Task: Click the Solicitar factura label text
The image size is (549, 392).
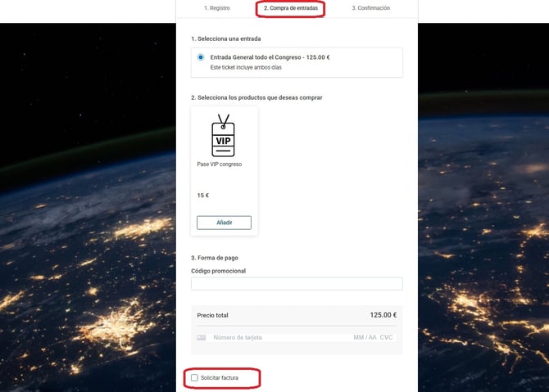Action: point(220,378)
